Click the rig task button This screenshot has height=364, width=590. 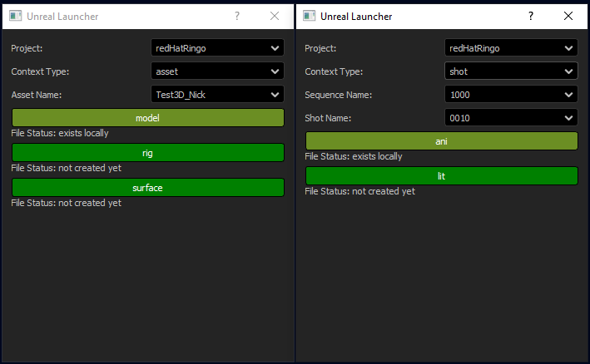click(x=148, y=153)
